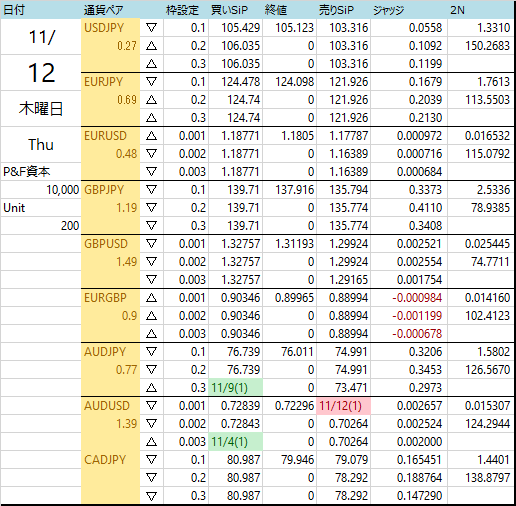Click the down triangle in CADJPY 0.1 row

click(x=151, y=460)
